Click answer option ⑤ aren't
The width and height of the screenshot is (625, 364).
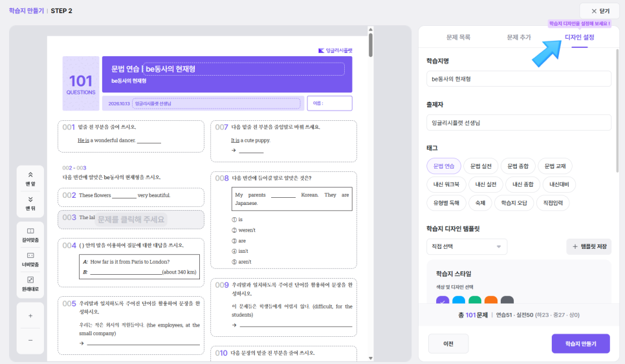(x=241, y=262)
